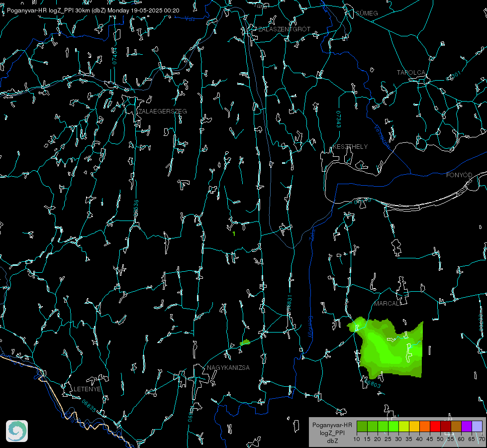The width and height of the screenshot is (487, 448).
Task: Click the 06835 road number label
Action: coord(89,406)
